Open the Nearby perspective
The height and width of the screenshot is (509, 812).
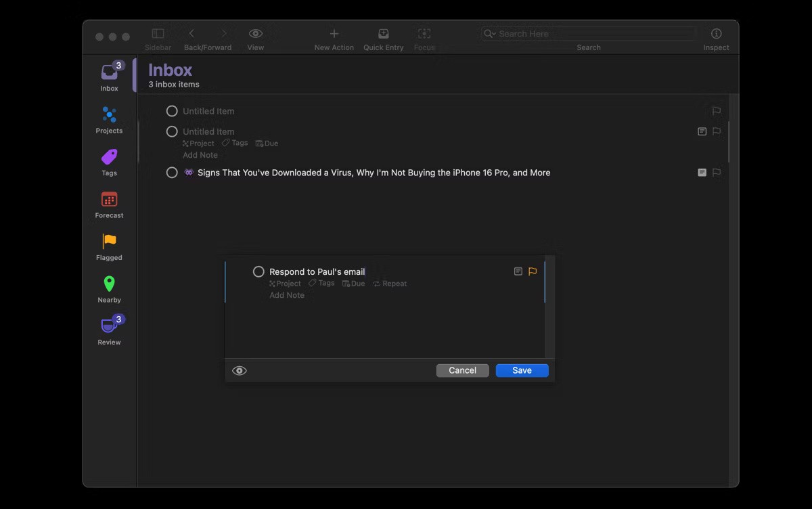pos(109,290)
